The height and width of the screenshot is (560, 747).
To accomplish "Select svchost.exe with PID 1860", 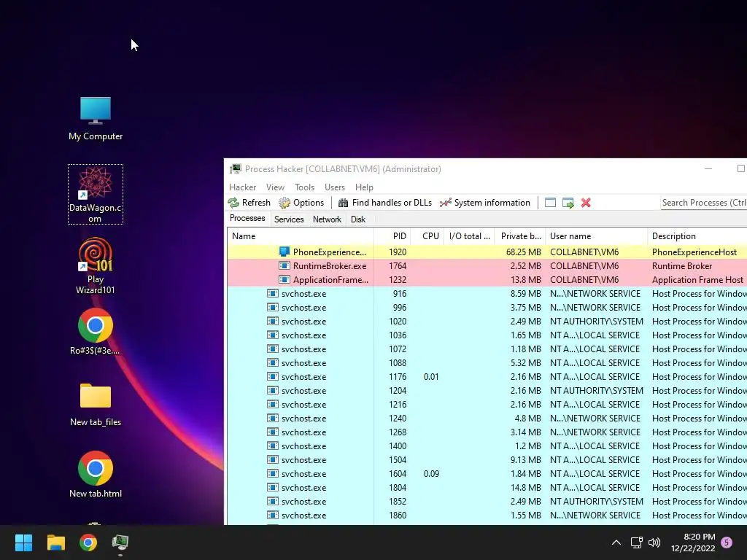I will coord(487,516).
